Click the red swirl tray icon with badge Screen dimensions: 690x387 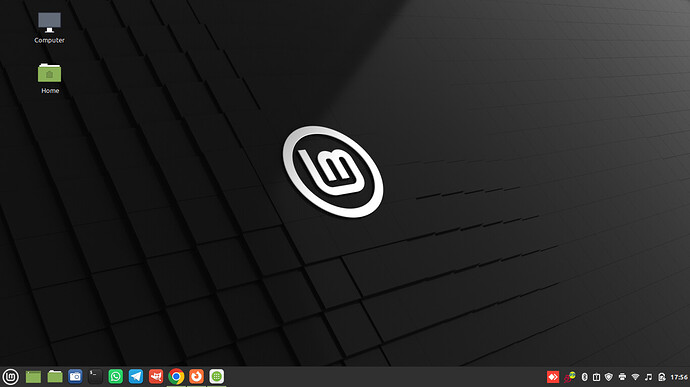pyautogui.click(x=570, y=377)
